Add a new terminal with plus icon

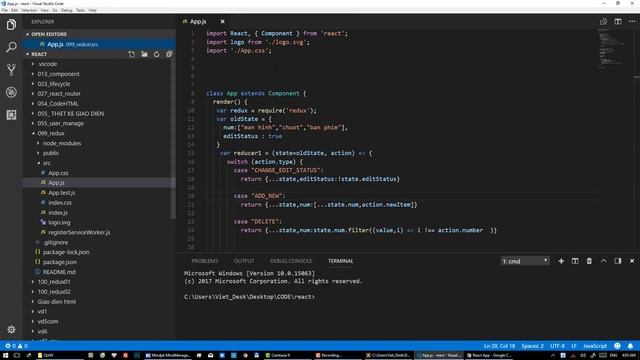(561, 261)
